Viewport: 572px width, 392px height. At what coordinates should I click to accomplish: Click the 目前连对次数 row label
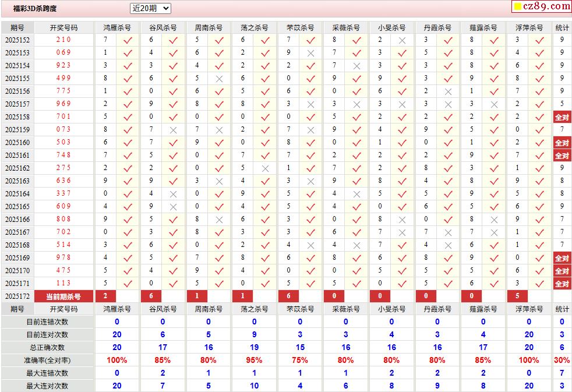(47, 335)
